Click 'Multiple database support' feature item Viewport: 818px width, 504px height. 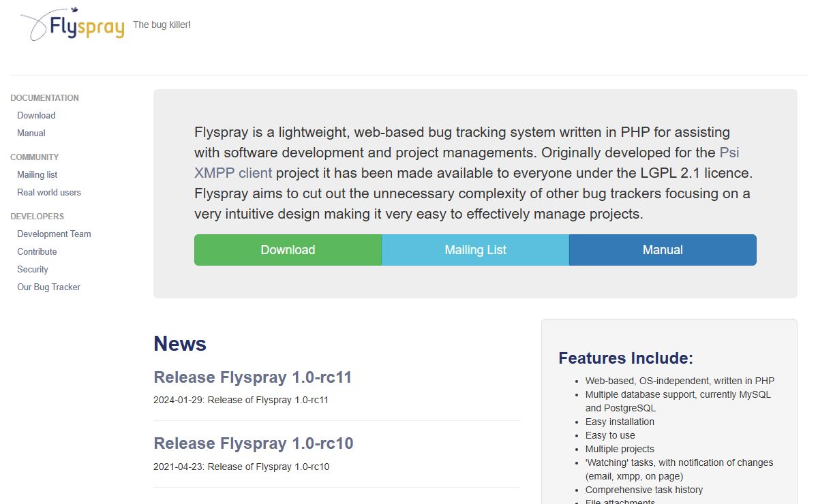point(678,401)
